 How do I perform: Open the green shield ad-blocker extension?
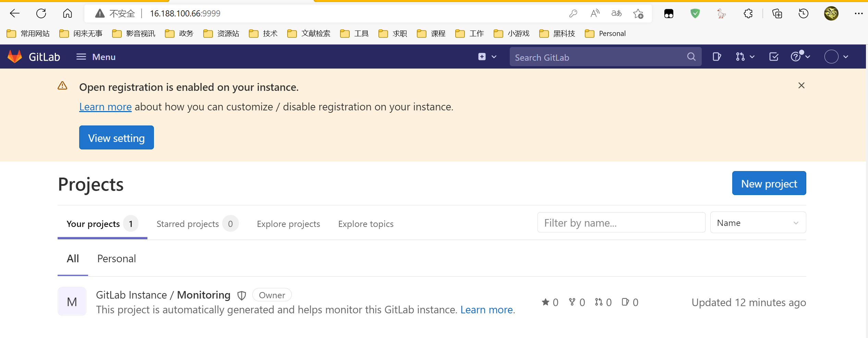(x=695, y=13)
